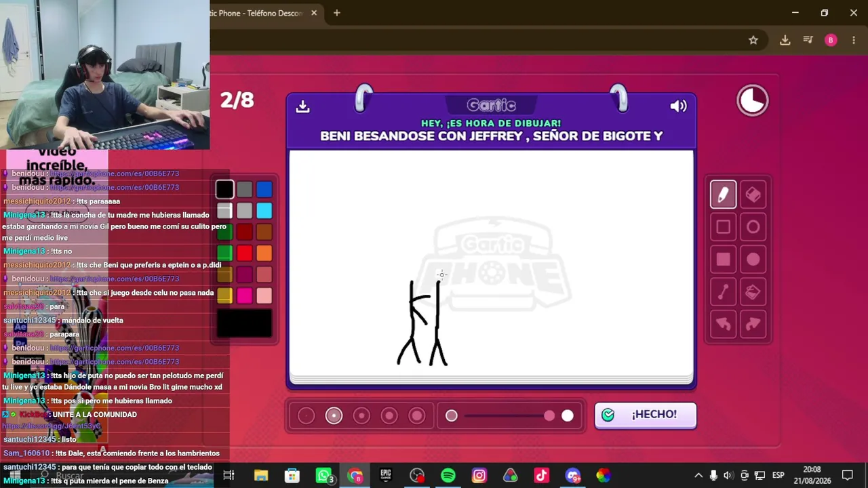
Task: Open the Chrome three-dot menu
Action: point(854,40)
